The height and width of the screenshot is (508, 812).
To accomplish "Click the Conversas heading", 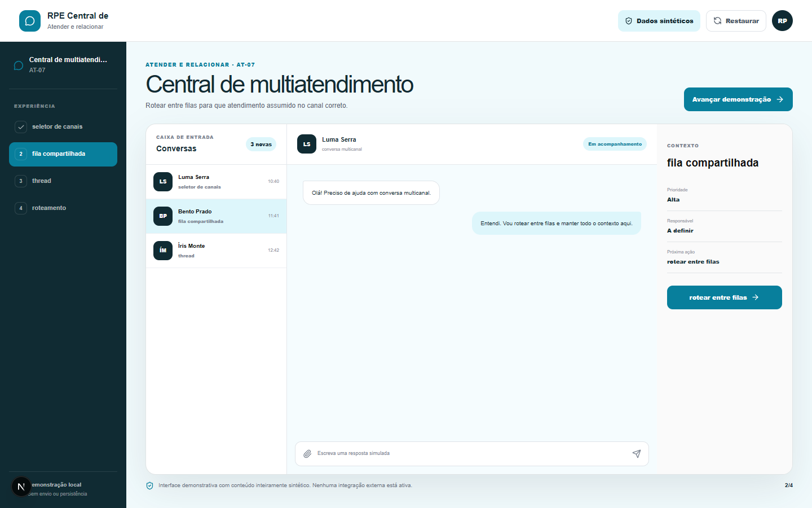I will [x=176, y=149].
